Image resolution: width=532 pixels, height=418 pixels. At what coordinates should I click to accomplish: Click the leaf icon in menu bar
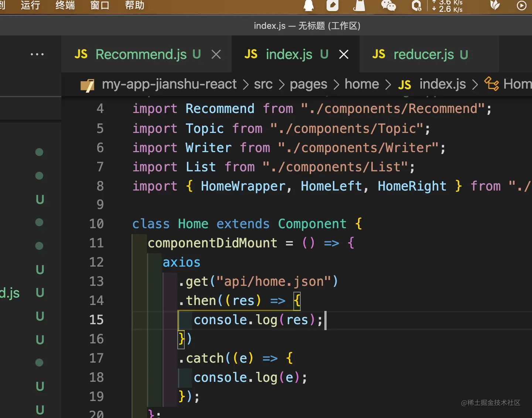point(495,5)
